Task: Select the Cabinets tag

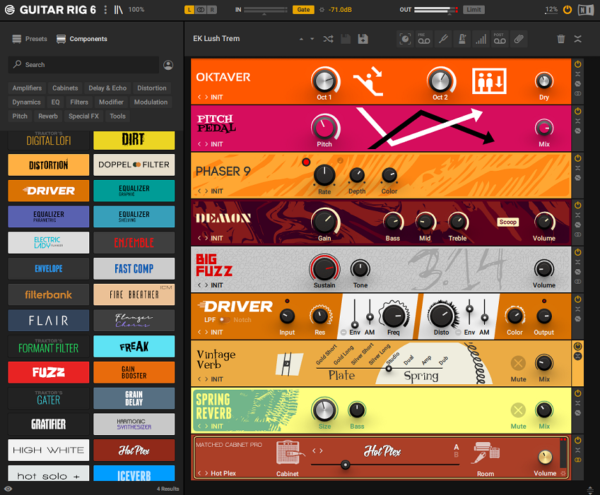Action: coord(65,88)
